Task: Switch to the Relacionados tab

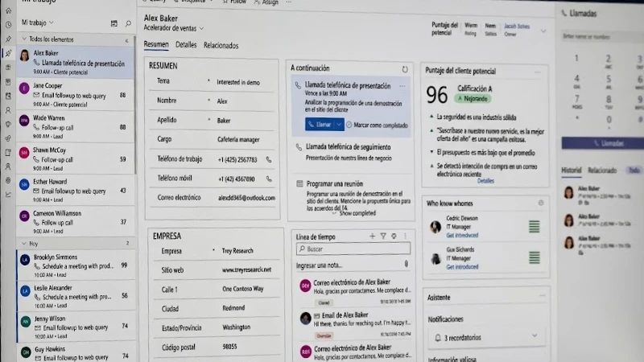Action: [221, 46]
